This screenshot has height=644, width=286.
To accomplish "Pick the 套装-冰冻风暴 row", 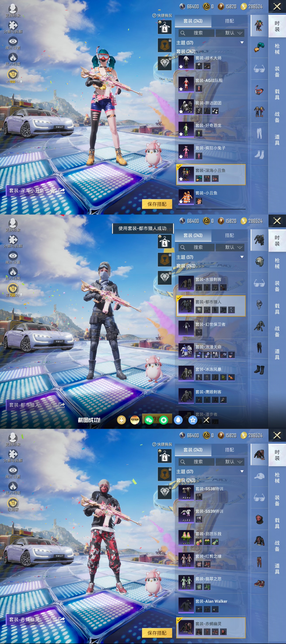I will tap(211, 374).
